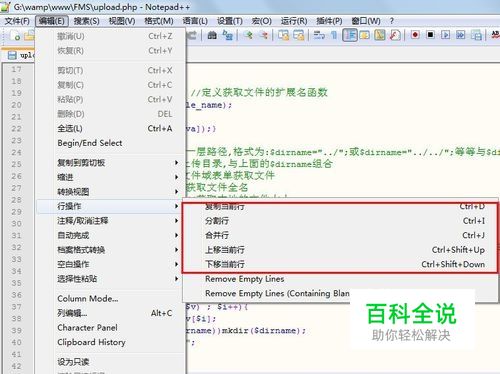Toggle Word Wrap toolbar button
The image size is (500, 374).
pos(319,35)
